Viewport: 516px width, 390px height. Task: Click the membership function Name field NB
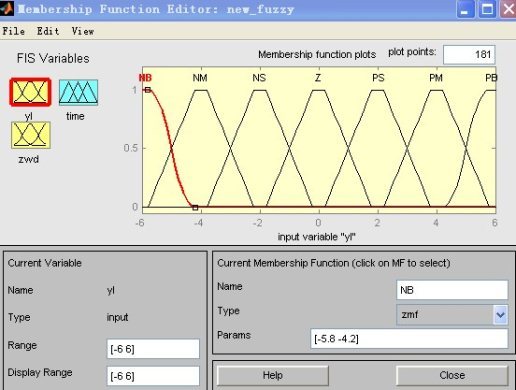(x=452, y=290)
